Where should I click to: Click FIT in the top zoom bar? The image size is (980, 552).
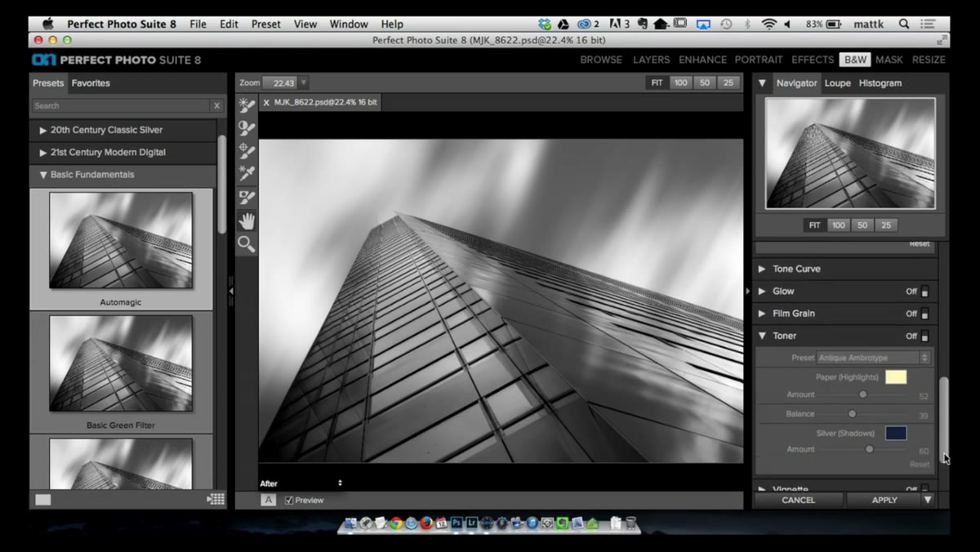[657, 82]
